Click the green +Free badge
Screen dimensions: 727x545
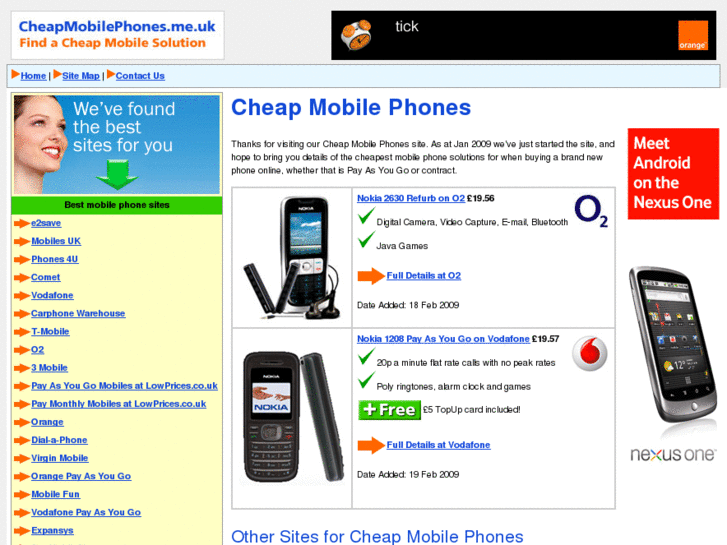click(389, 410)
